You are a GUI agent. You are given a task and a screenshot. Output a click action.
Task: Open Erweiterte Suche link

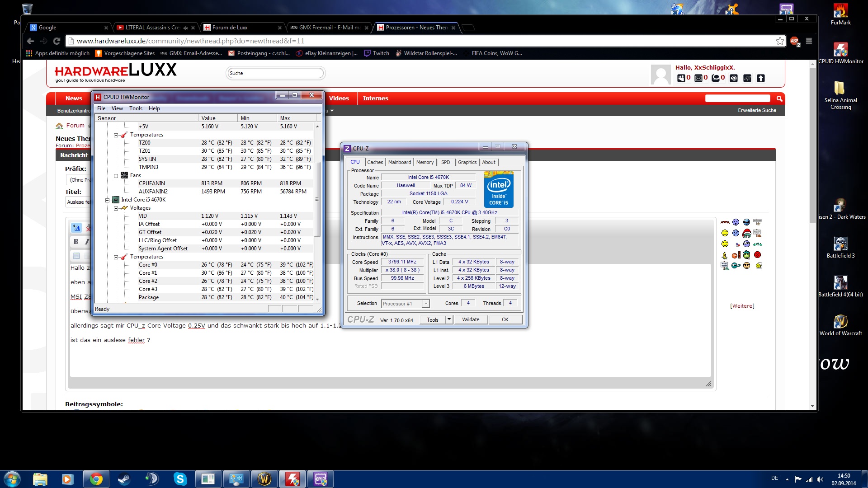click(x=757, y=110)
